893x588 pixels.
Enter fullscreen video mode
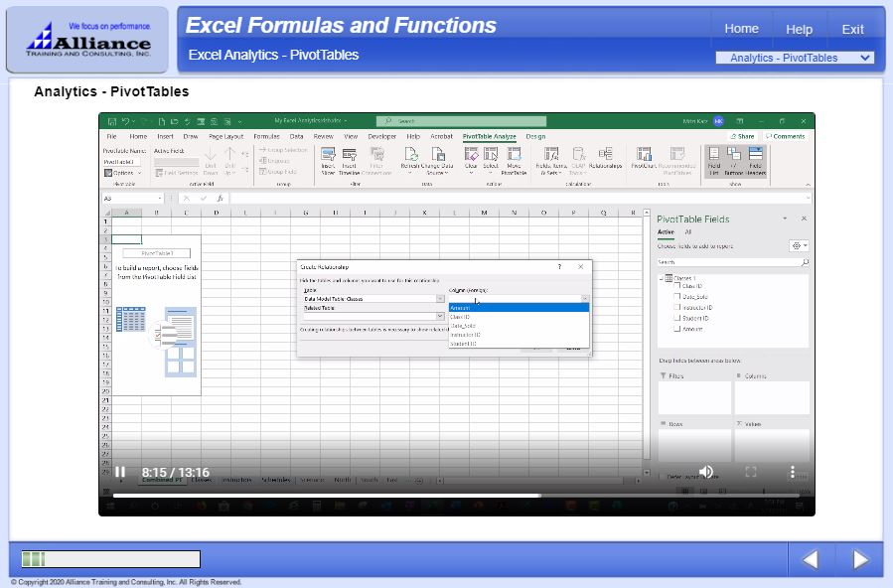coord(751,472)
